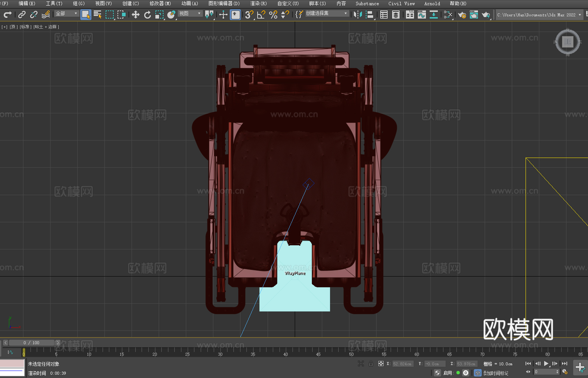Open the Layer Explorer

click(x=396, y=14)
